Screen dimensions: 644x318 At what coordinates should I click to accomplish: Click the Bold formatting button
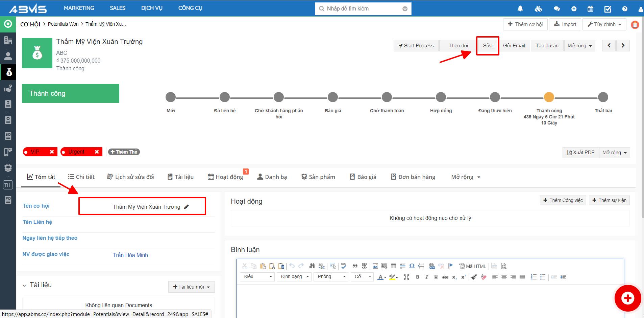click(418, 277)
